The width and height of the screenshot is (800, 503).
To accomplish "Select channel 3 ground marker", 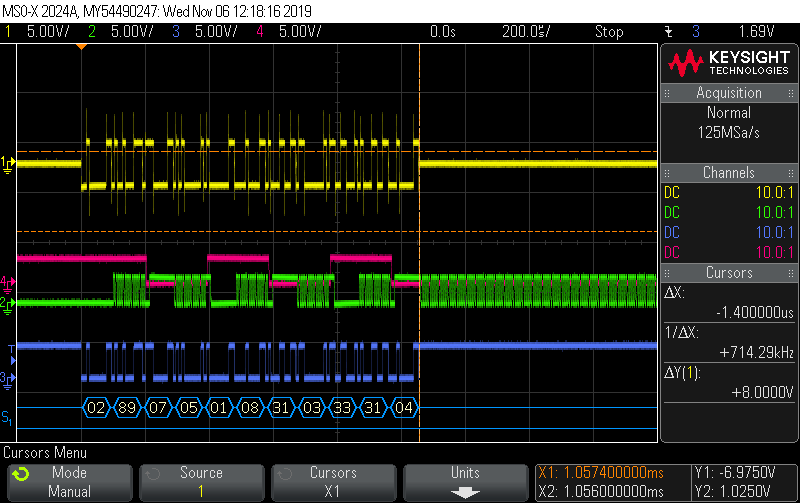I will coord(8,380).
